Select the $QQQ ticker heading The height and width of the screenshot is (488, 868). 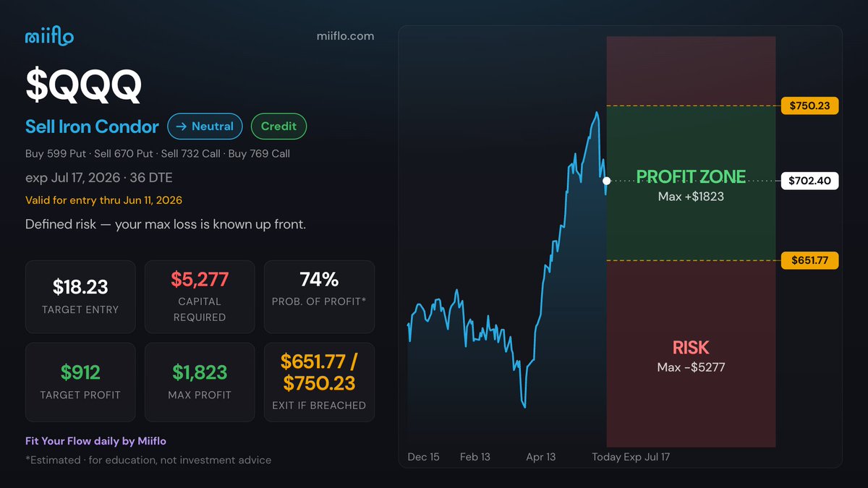(83, 86)
